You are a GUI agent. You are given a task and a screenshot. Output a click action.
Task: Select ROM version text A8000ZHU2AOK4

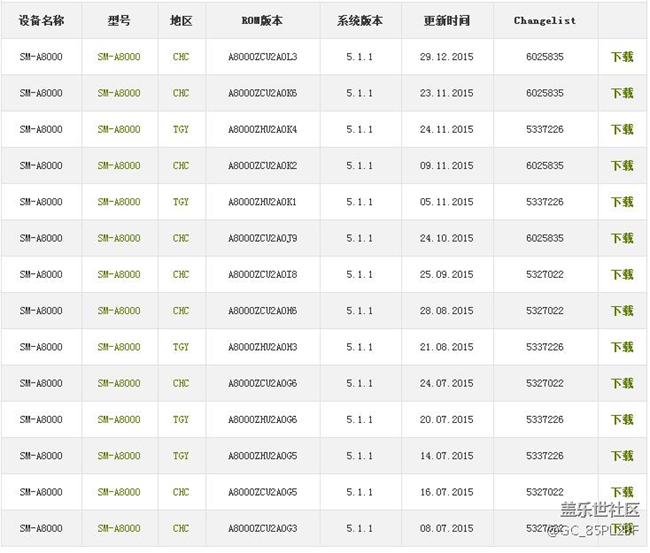[262, 129]
